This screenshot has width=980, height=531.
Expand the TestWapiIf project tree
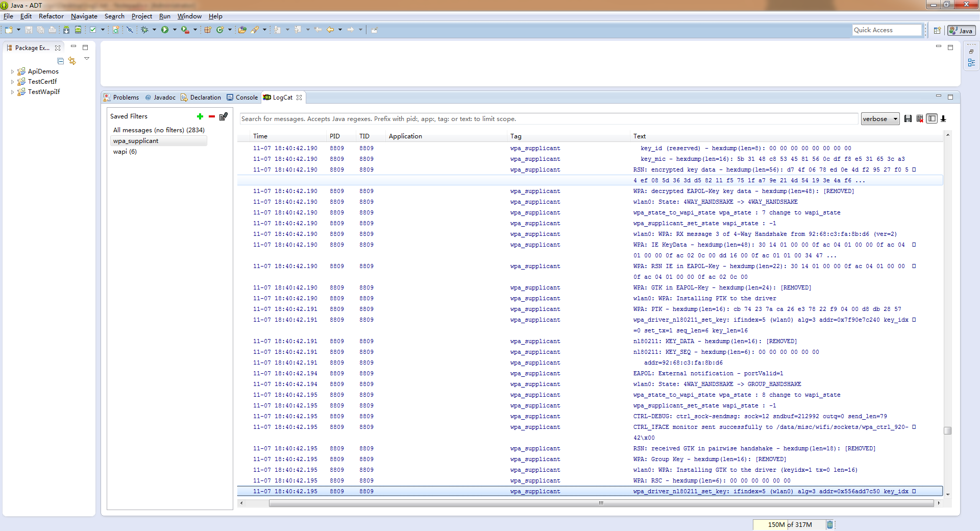(x=13, y=92)
